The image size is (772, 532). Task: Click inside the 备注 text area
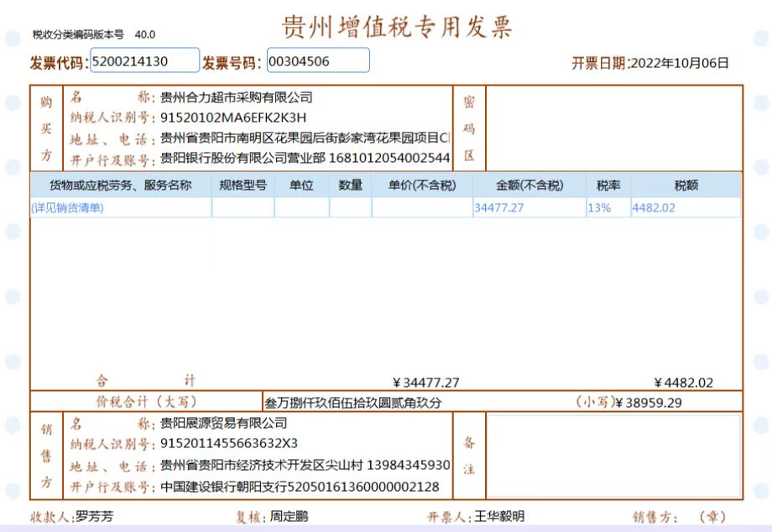[613, 456]
